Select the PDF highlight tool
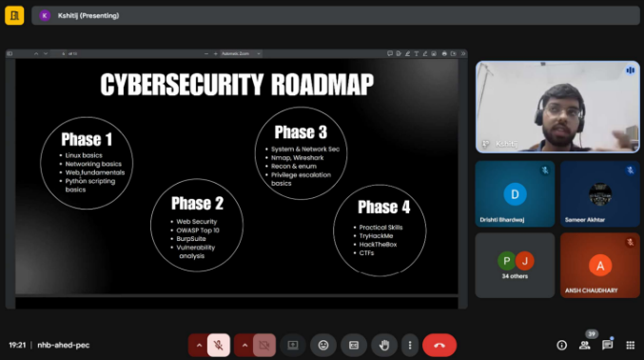The image size is (644, 360). click(407, 53)
